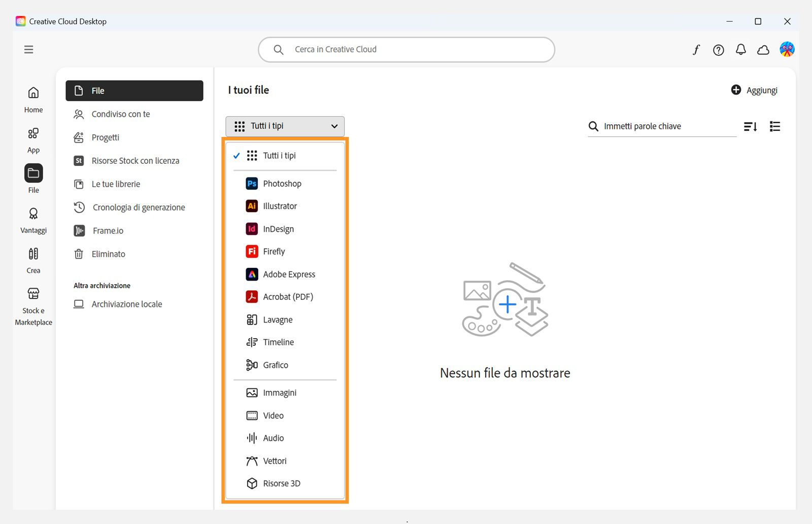
Task: Open the help icon
Action: (x=719, y=50)
